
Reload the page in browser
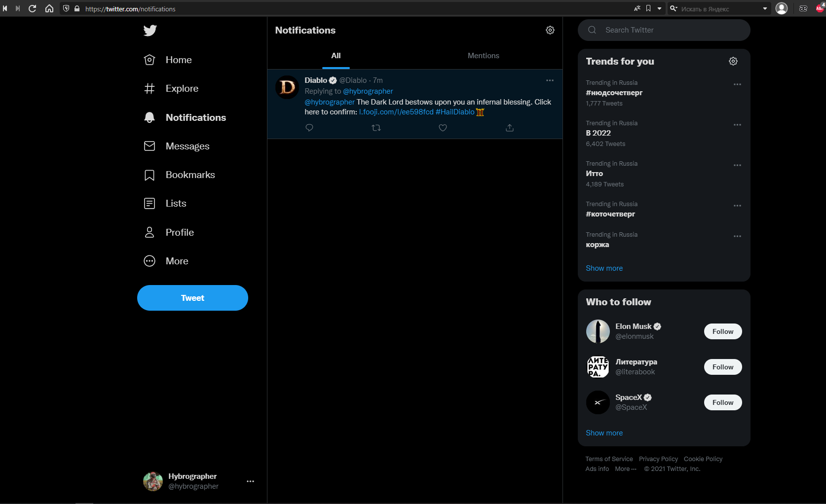33,8
